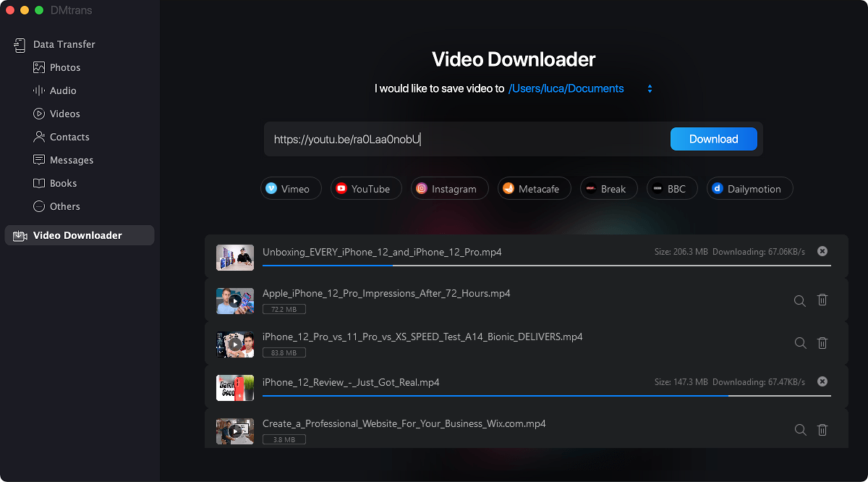Click the Data Transfer device icon
This screenshot has width=868, height=482.
click(20, 45)
